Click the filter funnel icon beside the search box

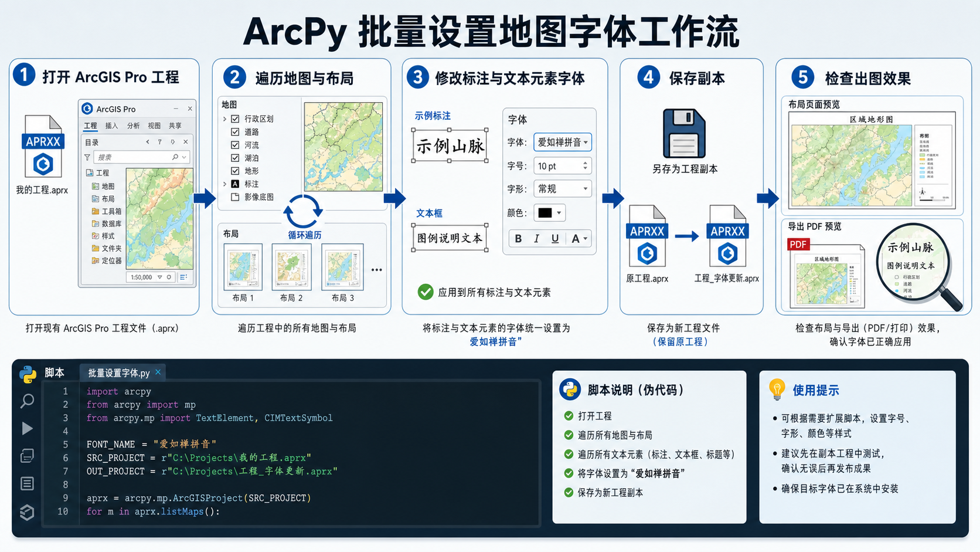[x=87, y=157]
